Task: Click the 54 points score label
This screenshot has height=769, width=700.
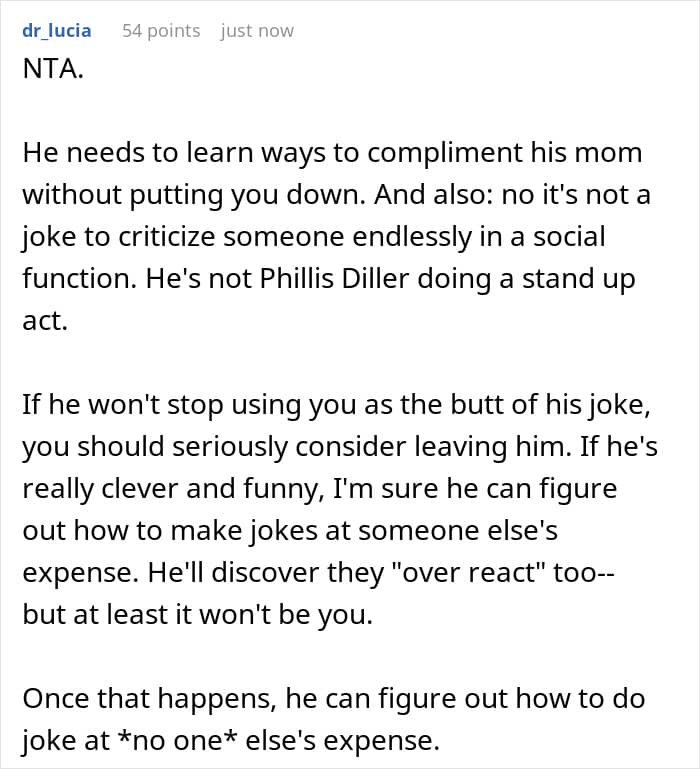Action: click(x=161, y=31)
